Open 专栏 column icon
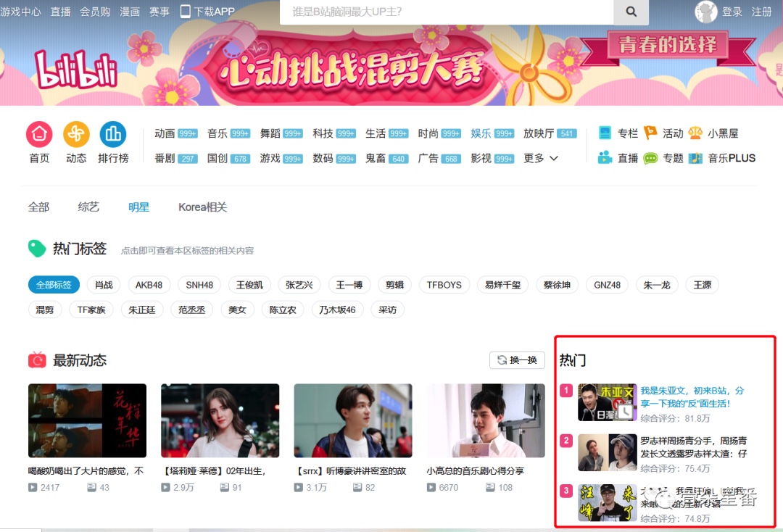Viewport: 783px width, 532px height. coord(605,133)
